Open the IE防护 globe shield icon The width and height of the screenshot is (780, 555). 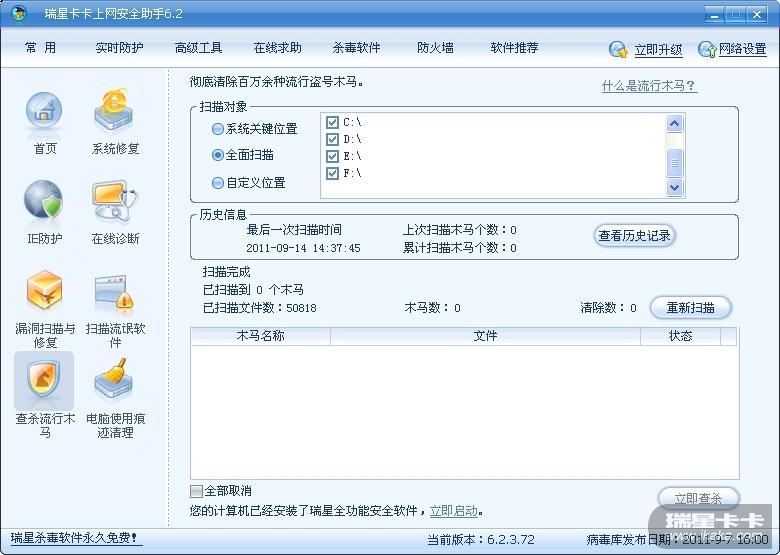coord(44,200)
